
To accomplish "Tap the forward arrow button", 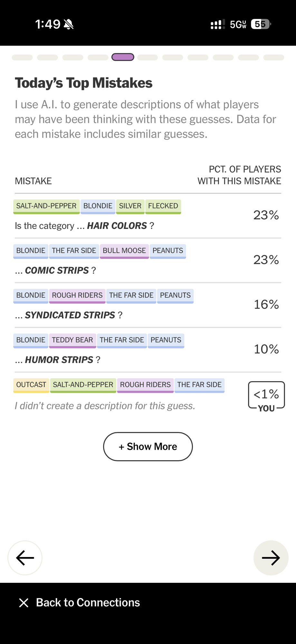I will click(x=271, y=558).
